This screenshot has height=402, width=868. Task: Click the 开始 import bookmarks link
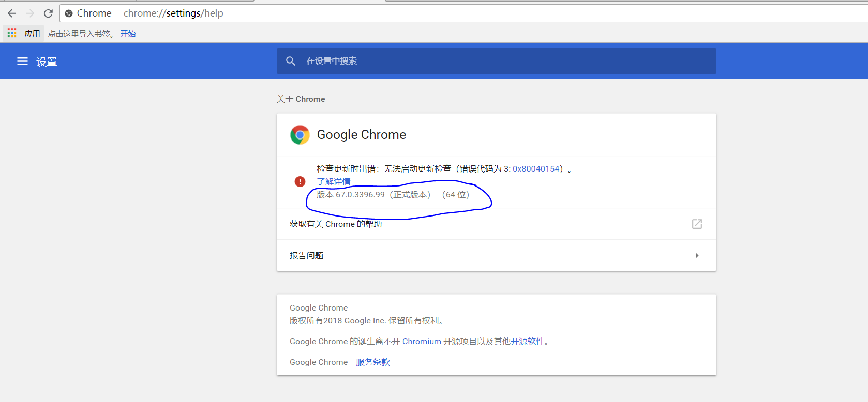point(128,34)
